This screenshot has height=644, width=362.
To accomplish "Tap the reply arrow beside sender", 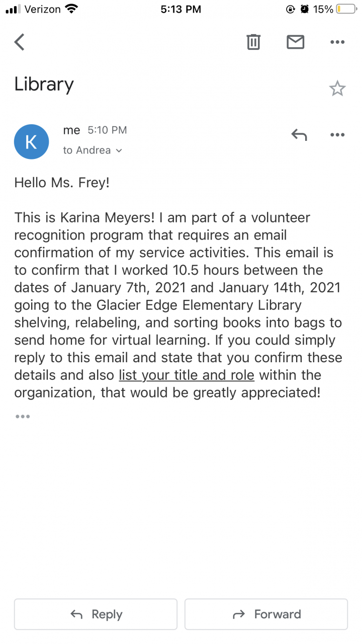I will click(x=299, y=135).
